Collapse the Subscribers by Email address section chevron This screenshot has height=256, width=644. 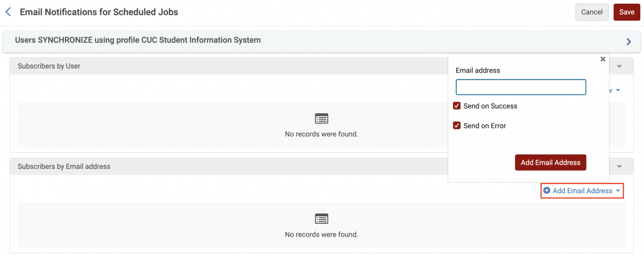(619, 166)
